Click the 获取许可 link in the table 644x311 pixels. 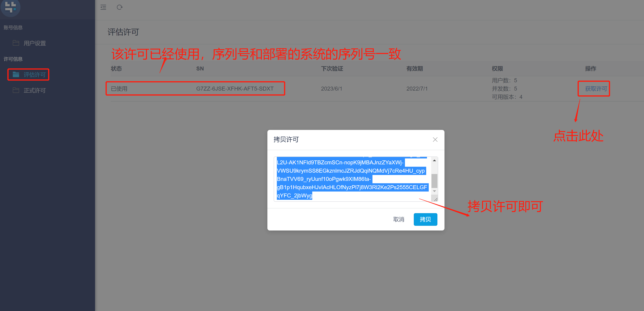click(596, 89)
